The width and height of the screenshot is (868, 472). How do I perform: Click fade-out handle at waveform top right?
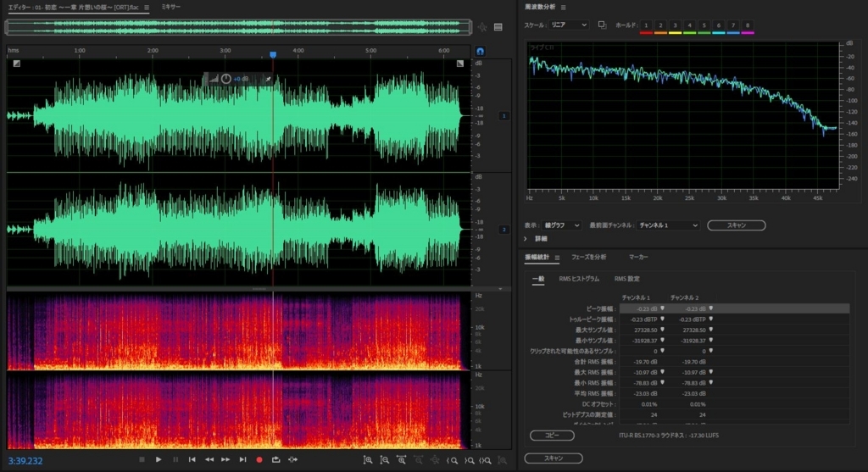click(460, 64)
